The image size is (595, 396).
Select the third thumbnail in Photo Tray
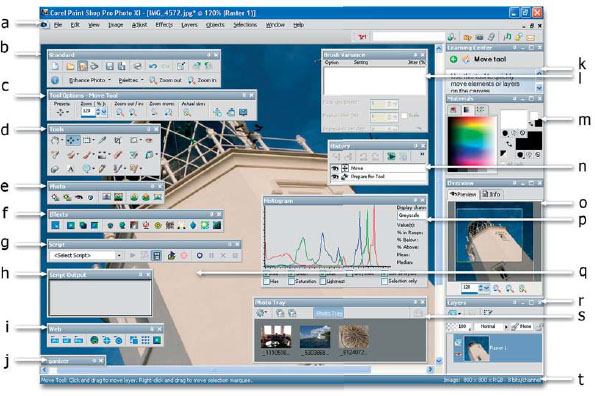pos(353,337)
